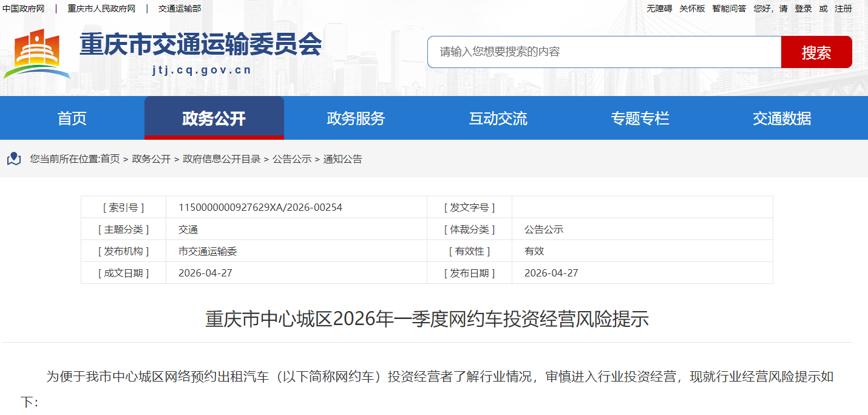Click the Chongqing transport commission logo
Screen dimensions: 868x415
click(x=37, y=53)
